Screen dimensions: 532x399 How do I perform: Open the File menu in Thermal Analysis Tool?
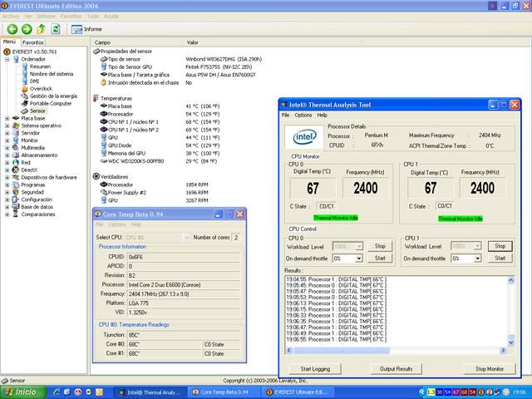(x=286, y=115)
